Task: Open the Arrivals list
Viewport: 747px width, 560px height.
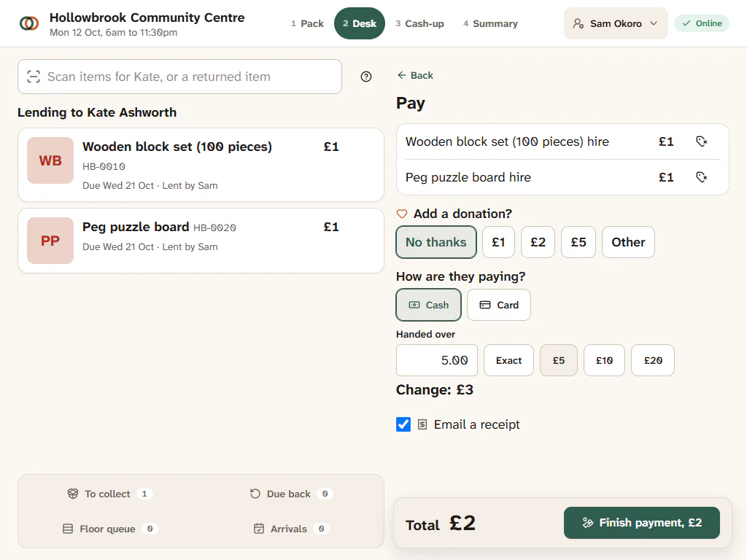Action: pos(291,529)
